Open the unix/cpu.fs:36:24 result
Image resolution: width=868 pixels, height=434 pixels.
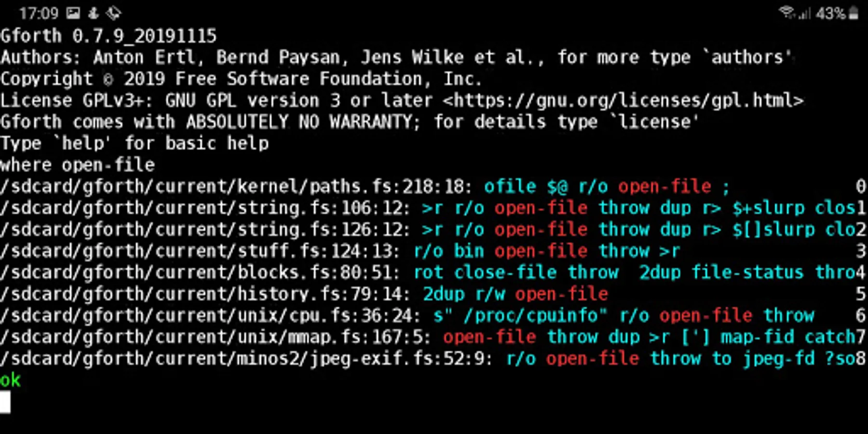434,315
